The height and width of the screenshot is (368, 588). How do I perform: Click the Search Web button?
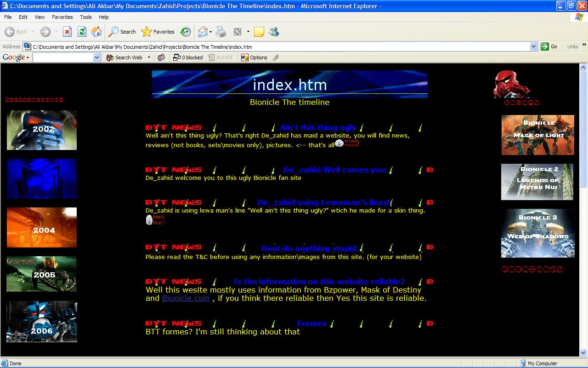pos(124,57)
